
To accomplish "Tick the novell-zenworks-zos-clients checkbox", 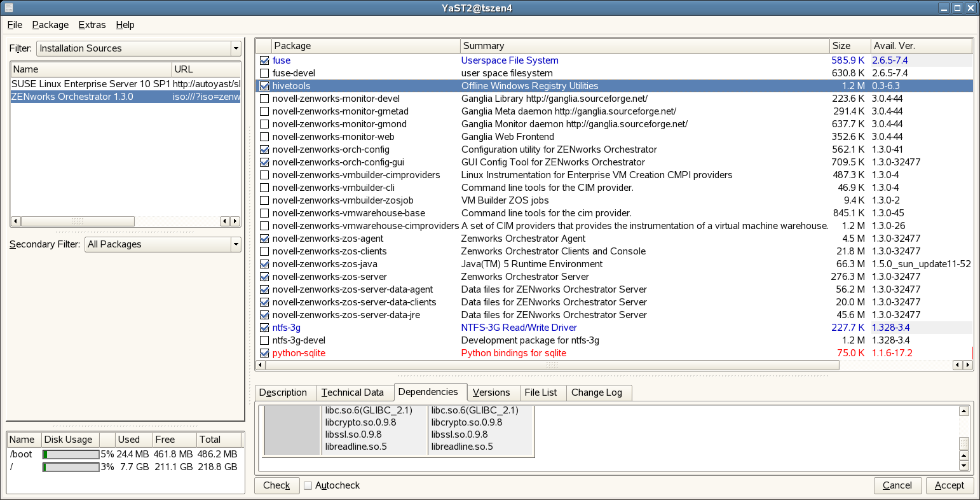I will 264,251.
